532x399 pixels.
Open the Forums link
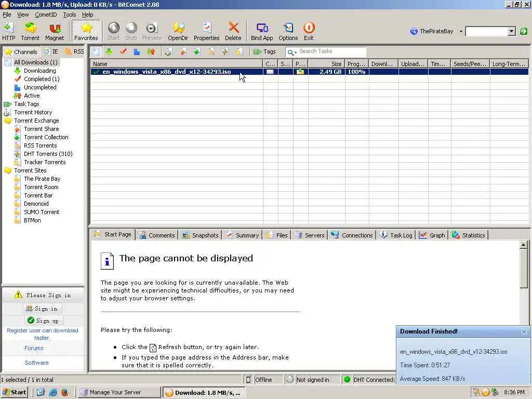34,348
